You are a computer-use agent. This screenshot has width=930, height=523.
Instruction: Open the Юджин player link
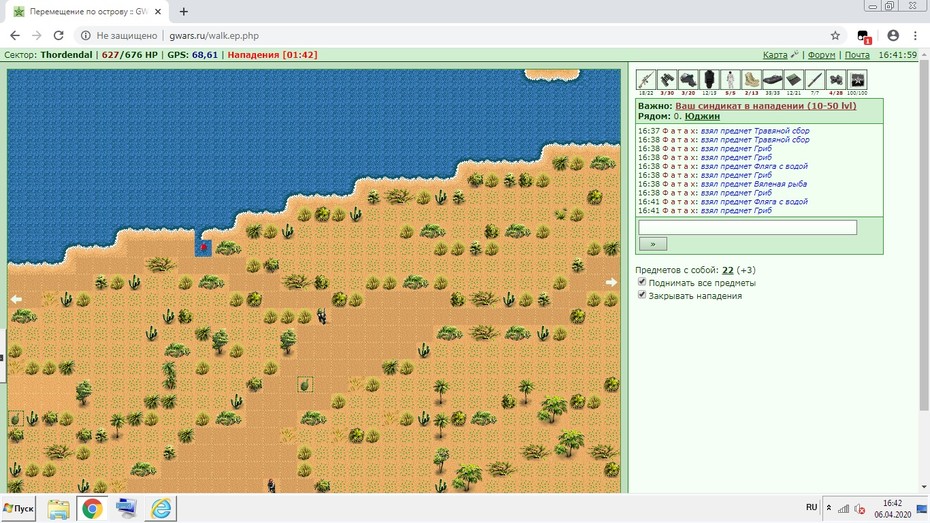pyautogui.click(x=702, y=116)
